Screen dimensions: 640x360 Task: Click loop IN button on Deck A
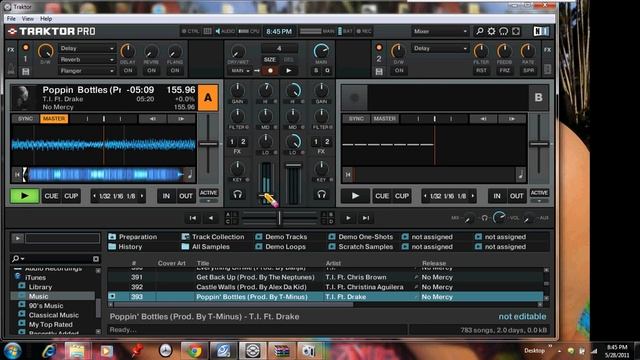(x=166, y=196)
